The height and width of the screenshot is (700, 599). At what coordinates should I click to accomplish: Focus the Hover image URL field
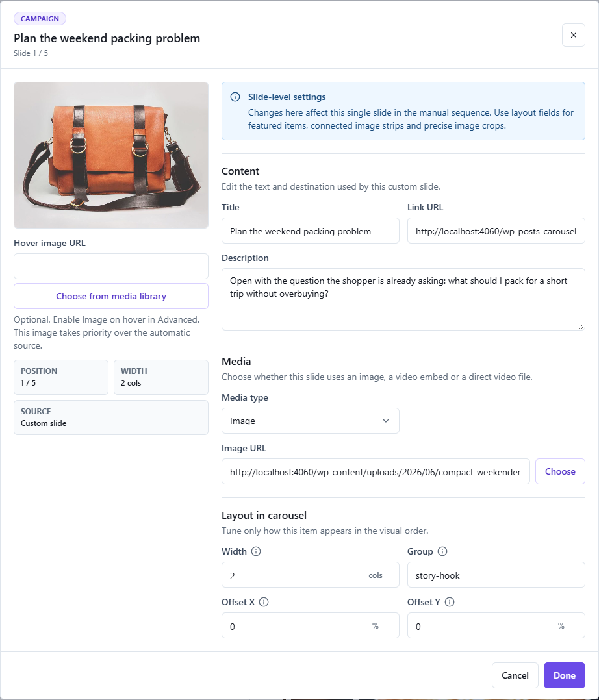(x=111, y=266)
